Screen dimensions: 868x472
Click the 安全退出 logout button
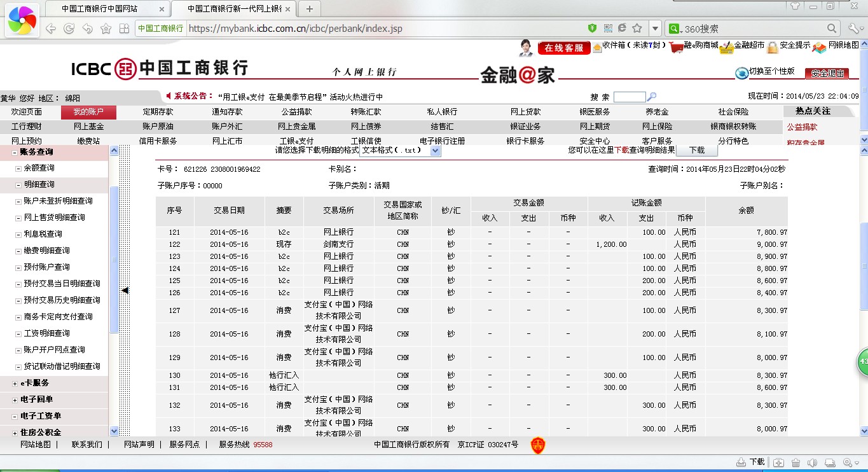coord(827,73)
